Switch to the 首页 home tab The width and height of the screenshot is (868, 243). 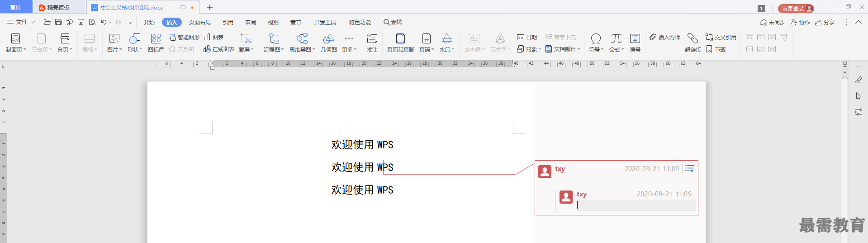point(16,7)
